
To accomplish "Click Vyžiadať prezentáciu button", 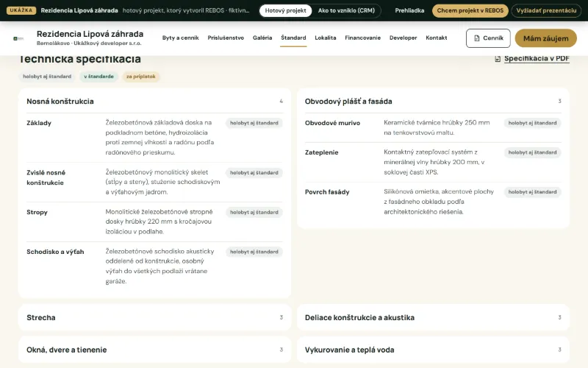I will pyautogui.click(x=546, y=10).
